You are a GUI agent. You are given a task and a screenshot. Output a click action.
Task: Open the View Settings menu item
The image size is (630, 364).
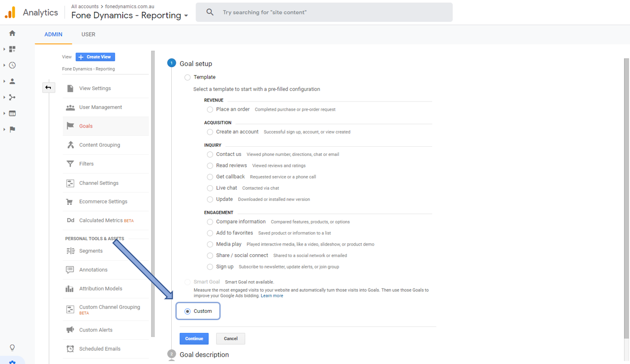(106, 88)
